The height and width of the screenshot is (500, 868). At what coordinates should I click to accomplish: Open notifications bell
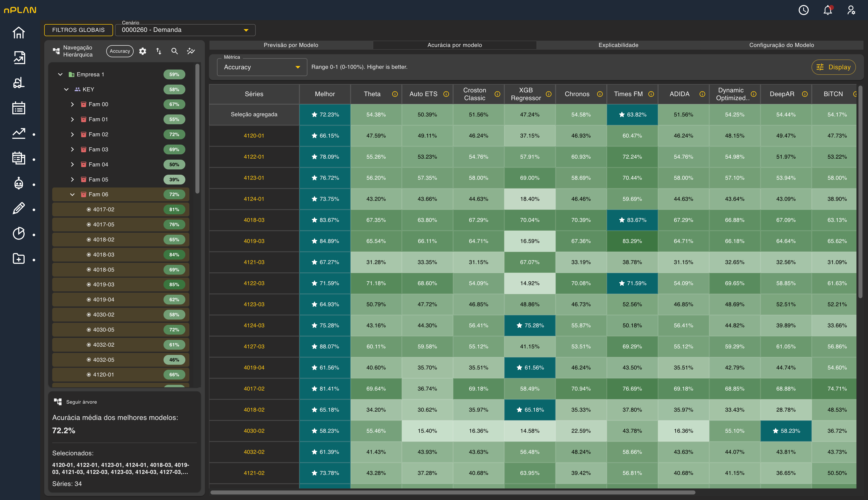tap(828, 10)
